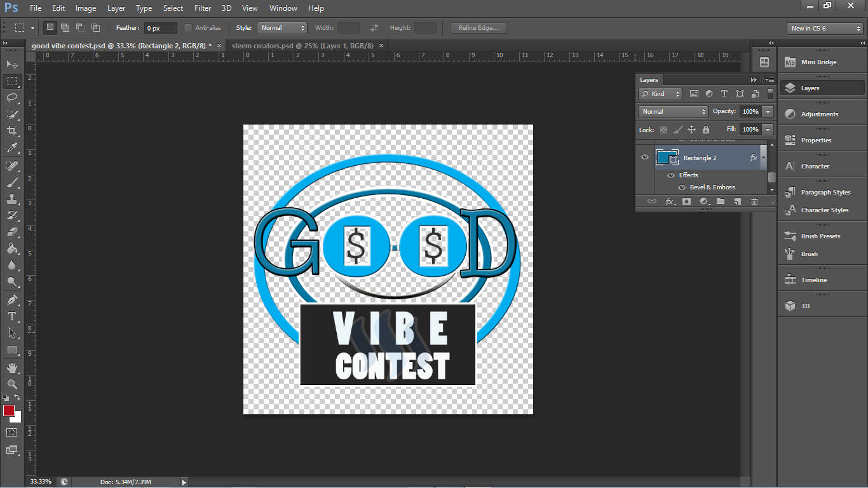Activate the Horizontal Type tool
The image size is (868, 488).
12,315
